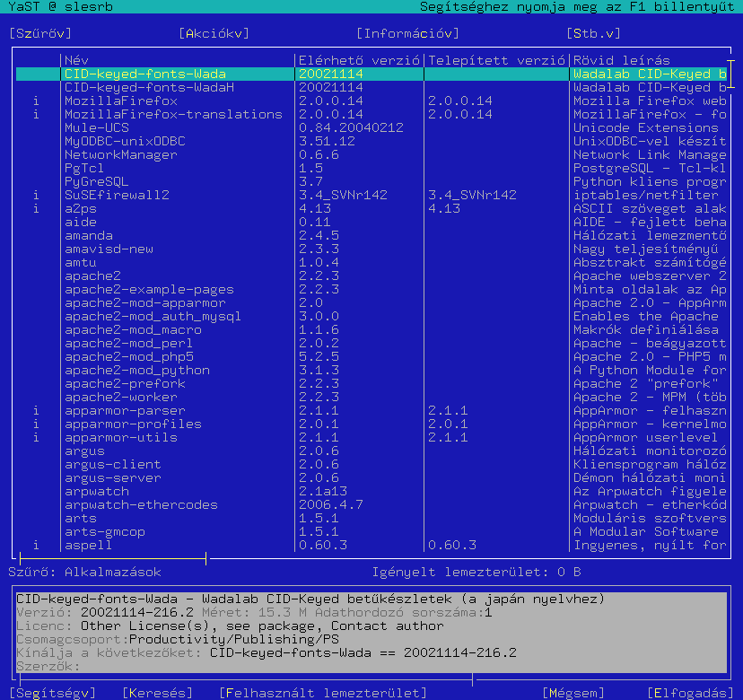Image resolution: width=743 pixels, height=700 pixels.
Task: Click the Rövid leírás column header
Action: pyautogui.click(x=622, y=61)
